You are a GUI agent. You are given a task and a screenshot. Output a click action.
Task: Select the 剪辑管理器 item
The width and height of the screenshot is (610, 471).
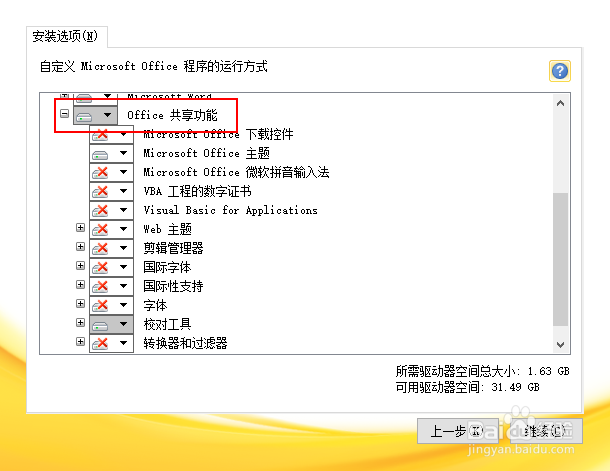(x=173, y=248)
